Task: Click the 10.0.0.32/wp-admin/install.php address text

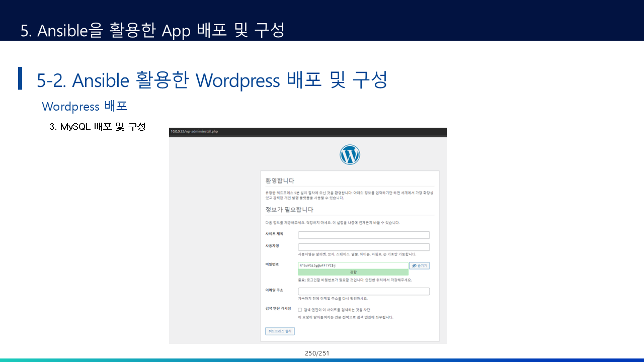Action: coord(194,131)
